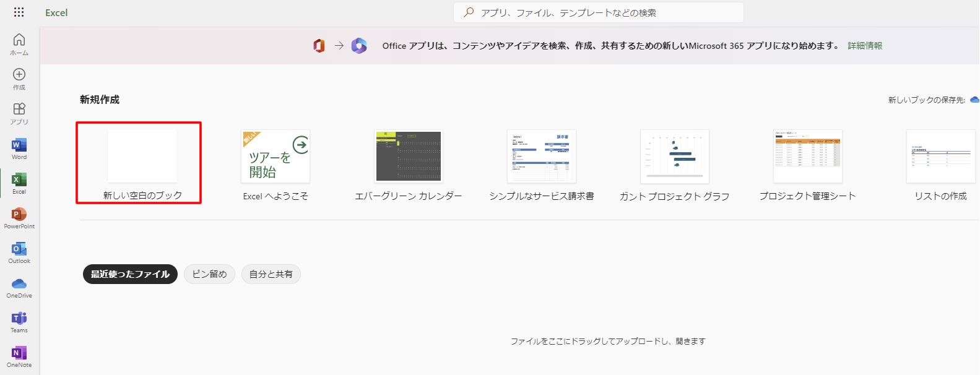This screenshot has width=980, height=375.
Task: Click the search magnifier icon
Action: pyautogui.click(x=469, y=12)
